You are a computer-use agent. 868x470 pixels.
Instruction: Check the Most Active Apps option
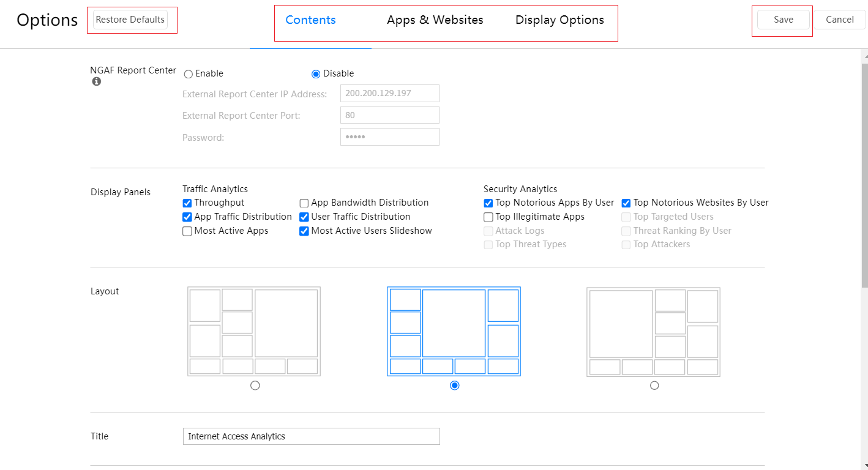187,231
